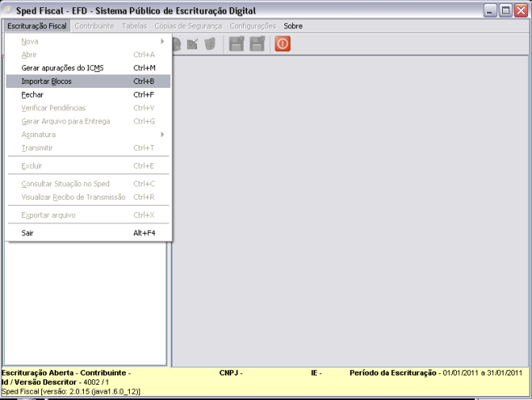
Task: Select Fechar in the menu
Action: click(x=88, y=95)
